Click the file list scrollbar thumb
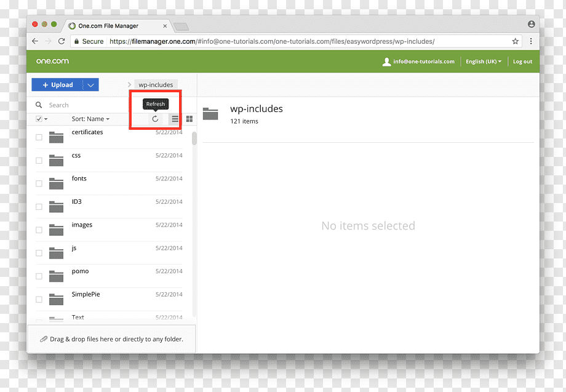566x392 pixels. (x=194, y=138)
